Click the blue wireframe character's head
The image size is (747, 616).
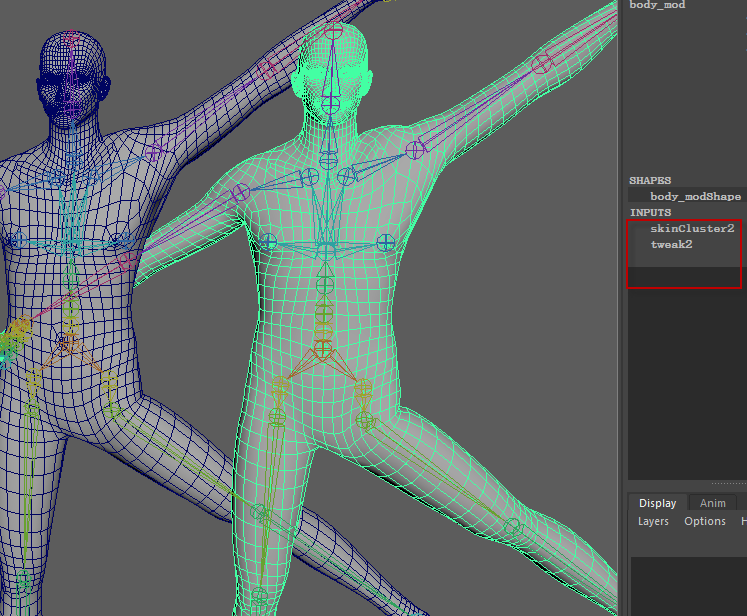72,79
